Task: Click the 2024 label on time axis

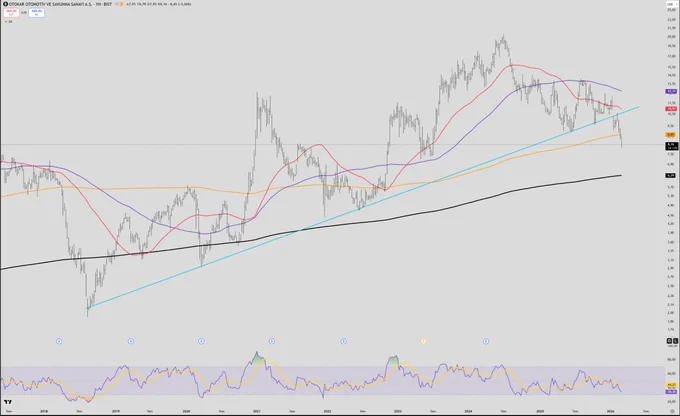Action: [x=468, y=411]
